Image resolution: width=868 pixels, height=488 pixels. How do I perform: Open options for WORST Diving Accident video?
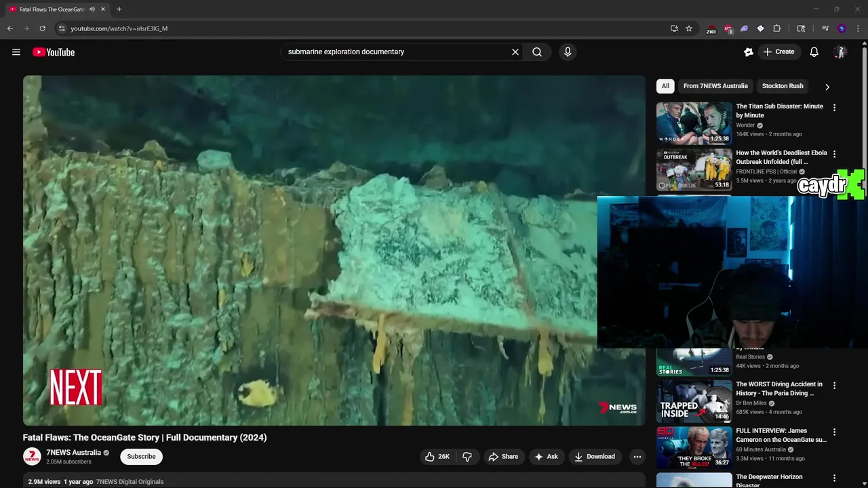click(x=834, y=386)
